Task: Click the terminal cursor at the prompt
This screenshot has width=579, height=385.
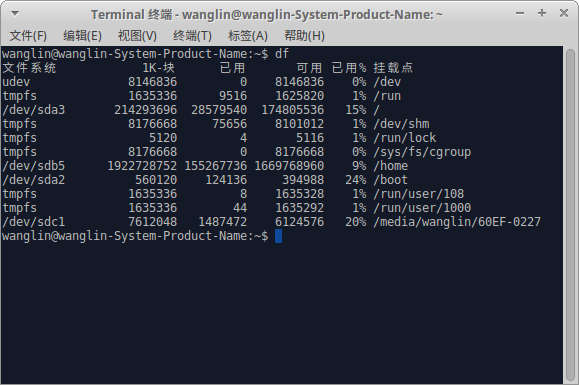Action: coord(278,236)
